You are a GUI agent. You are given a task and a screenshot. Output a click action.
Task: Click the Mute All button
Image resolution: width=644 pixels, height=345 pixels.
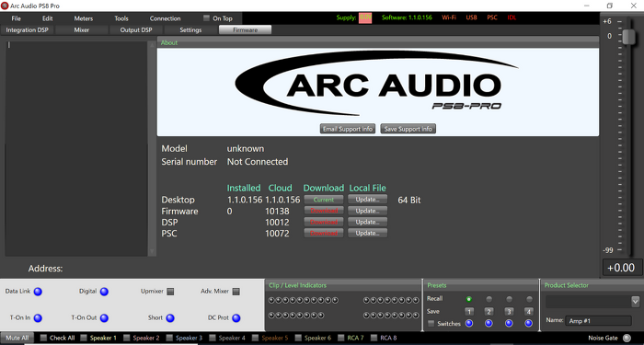17,338
